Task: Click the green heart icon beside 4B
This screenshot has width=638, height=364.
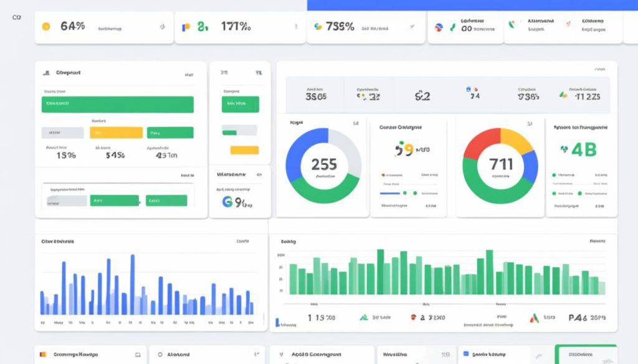Action: click(x=564, y=149)
